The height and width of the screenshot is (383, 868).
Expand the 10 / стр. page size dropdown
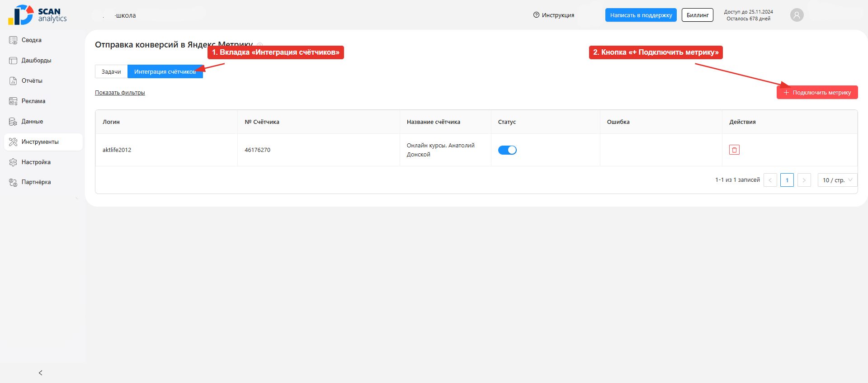point(837,180)
